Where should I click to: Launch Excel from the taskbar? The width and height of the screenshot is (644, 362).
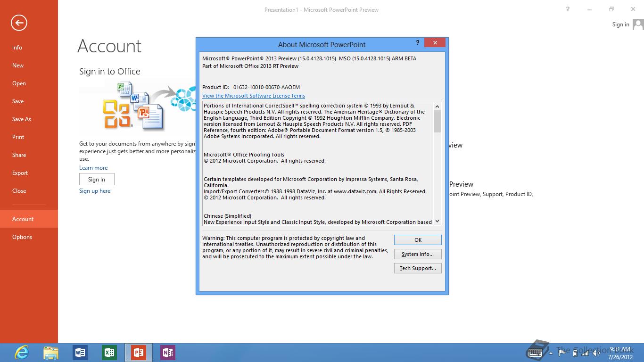[x=109, y=353]
